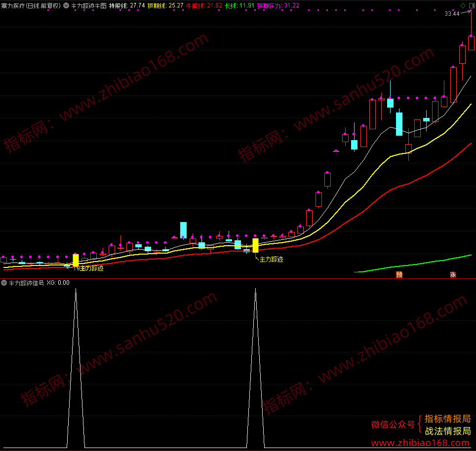
Task: Click the 主力踪迹 label under the second yellow candle
Action: click(x=272, y=260)
